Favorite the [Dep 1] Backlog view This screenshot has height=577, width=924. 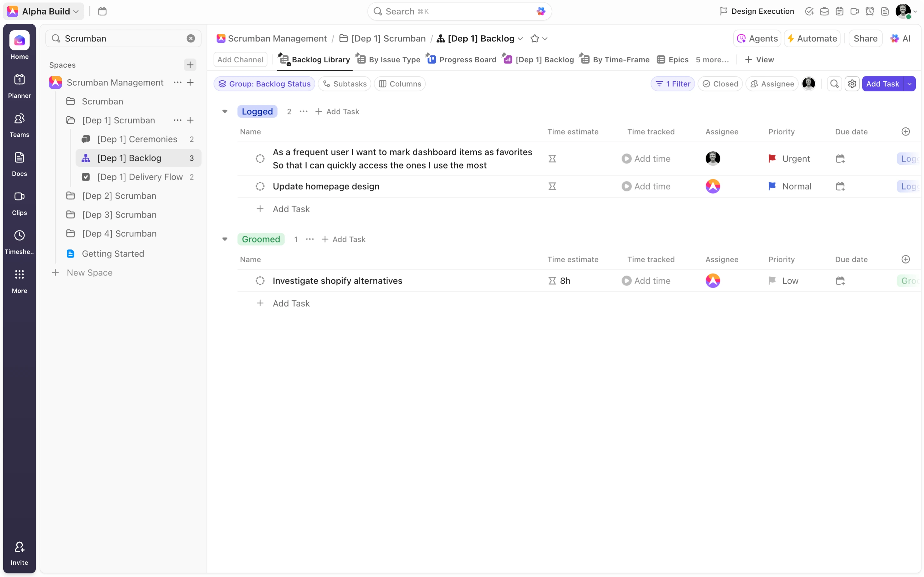(x=534, y=38)
